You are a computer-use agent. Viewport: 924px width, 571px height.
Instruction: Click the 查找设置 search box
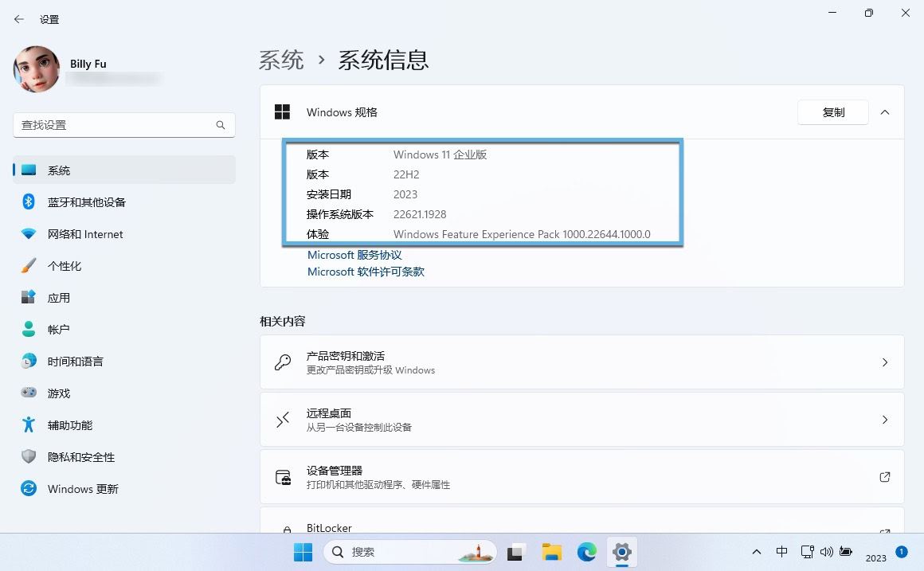(x=115, y=125)
